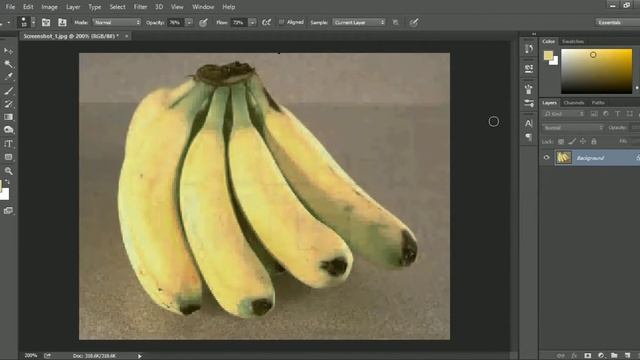Open the Properties panel icon
Viewport: 640px width, 360px height.
529,68
